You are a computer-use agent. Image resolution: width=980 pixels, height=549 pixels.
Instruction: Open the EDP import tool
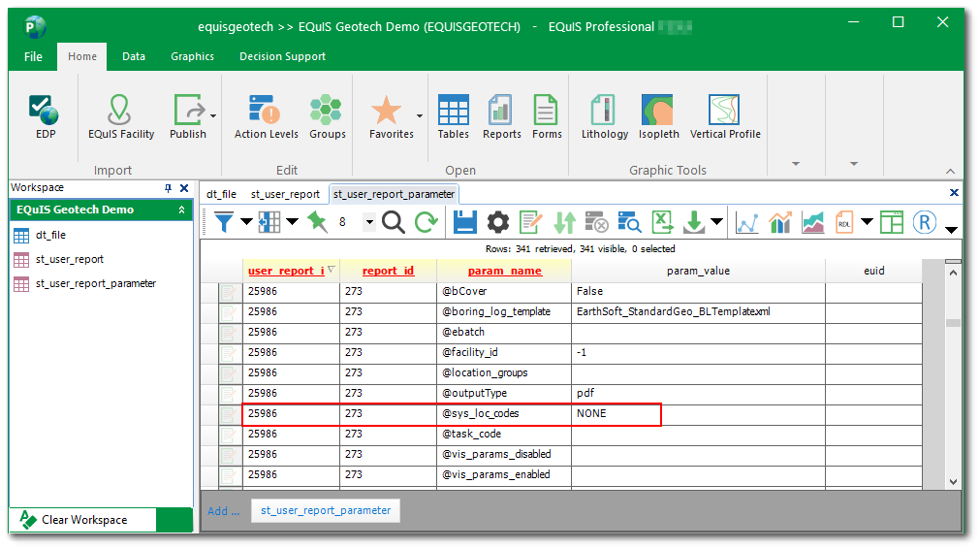[x=45, y=116]
